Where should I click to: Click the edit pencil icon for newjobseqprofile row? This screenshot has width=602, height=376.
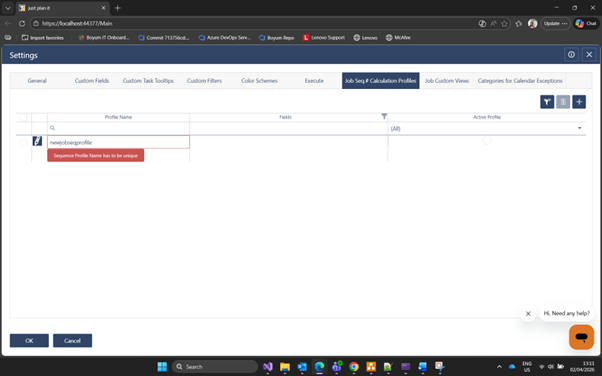[x=37, y=141]
